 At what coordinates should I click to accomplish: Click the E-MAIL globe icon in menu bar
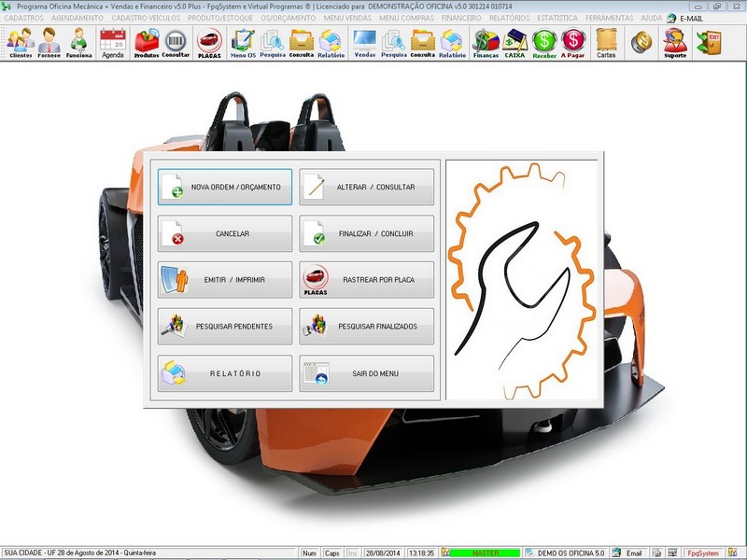coord(670,18)
